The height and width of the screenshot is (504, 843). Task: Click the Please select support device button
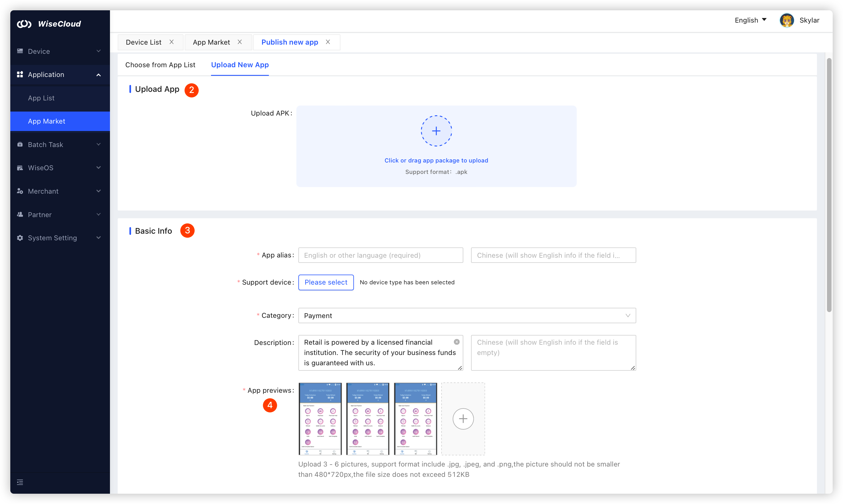[x=326, y=282]
